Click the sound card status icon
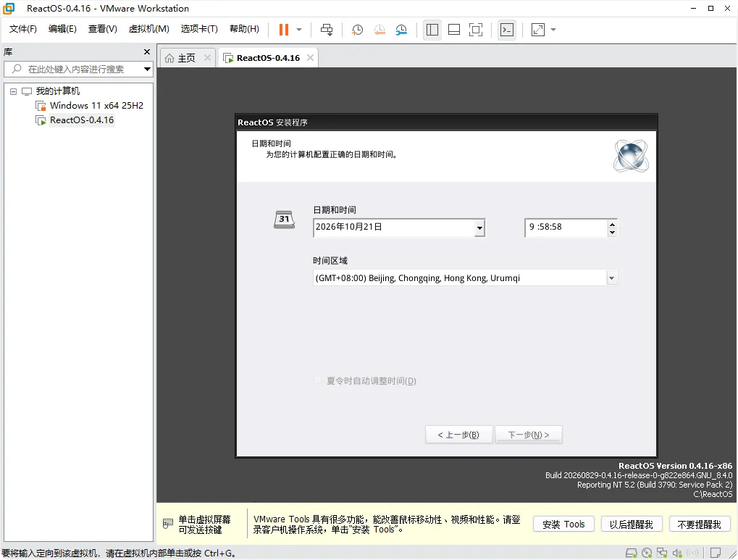The image size is (738, 560). [677, 553]
